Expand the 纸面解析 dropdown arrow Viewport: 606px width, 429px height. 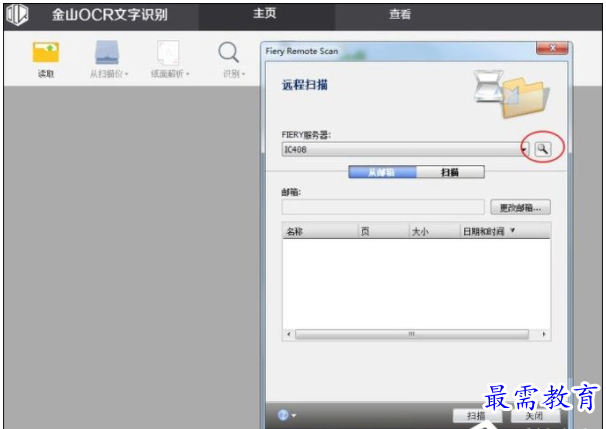pyautogui.click(x=187, y=74)
